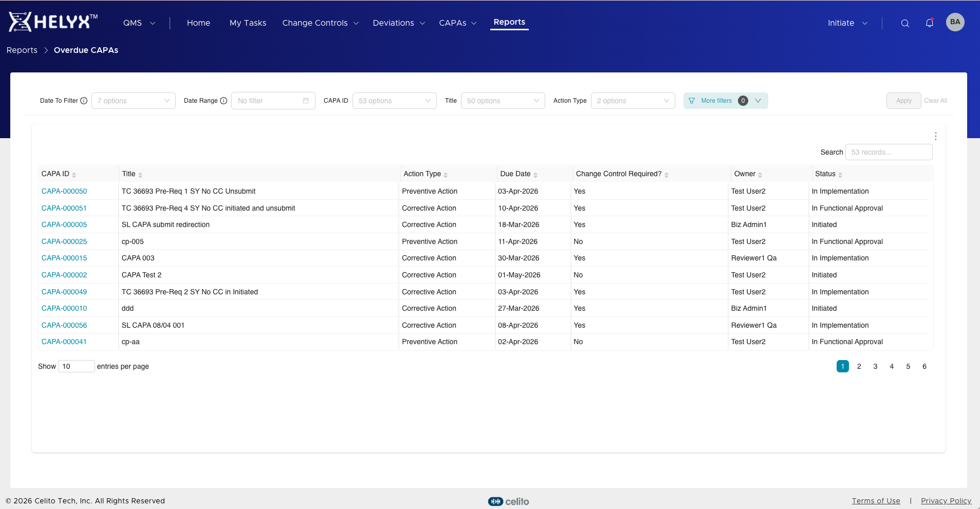Open CAPA-000025 record link
Viewport: 980px width, 509px height.
click(x=64, y=241)
